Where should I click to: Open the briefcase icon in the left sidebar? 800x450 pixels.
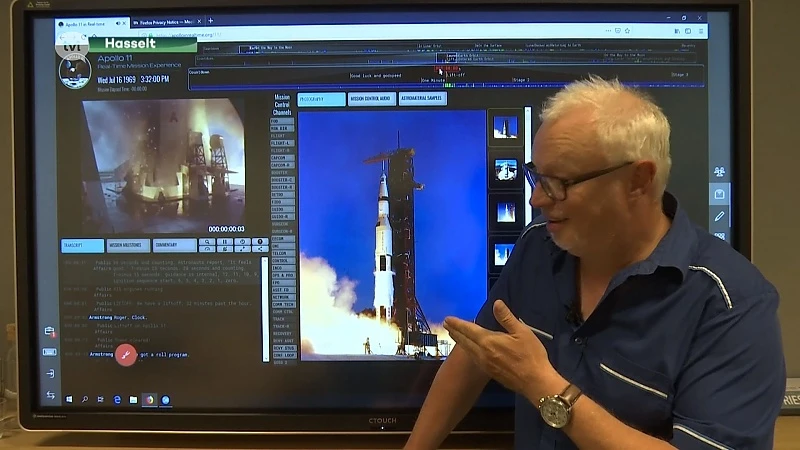(49, 331)
